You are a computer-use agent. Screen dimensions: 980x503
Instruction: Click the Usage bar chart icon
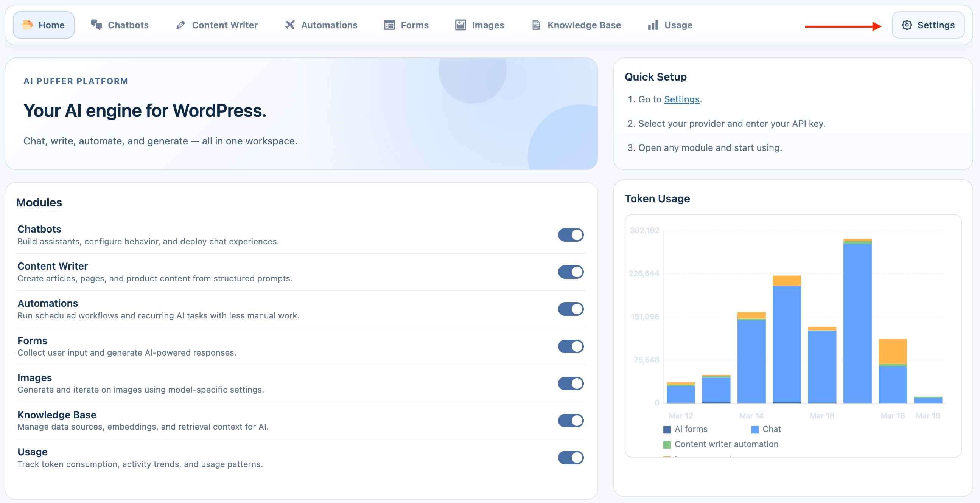[x=653, y=25]
